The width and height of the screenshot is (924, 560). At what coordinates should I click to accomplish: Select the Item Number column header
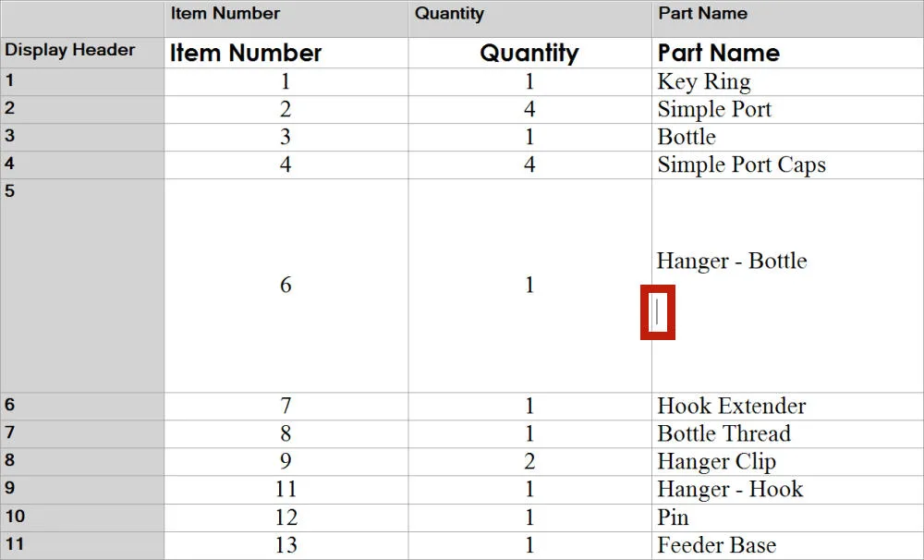click(286, 18)
